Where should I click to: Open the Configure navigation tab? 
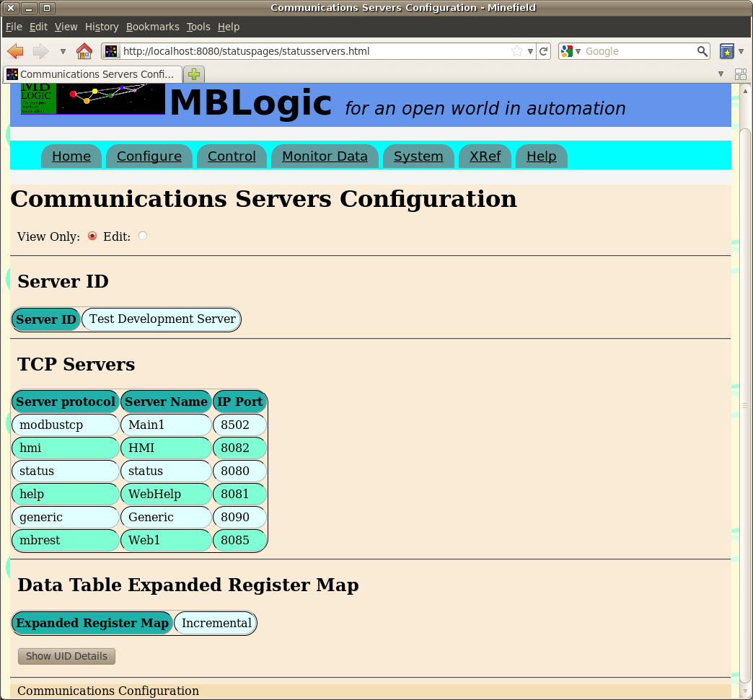coord(149,156)
